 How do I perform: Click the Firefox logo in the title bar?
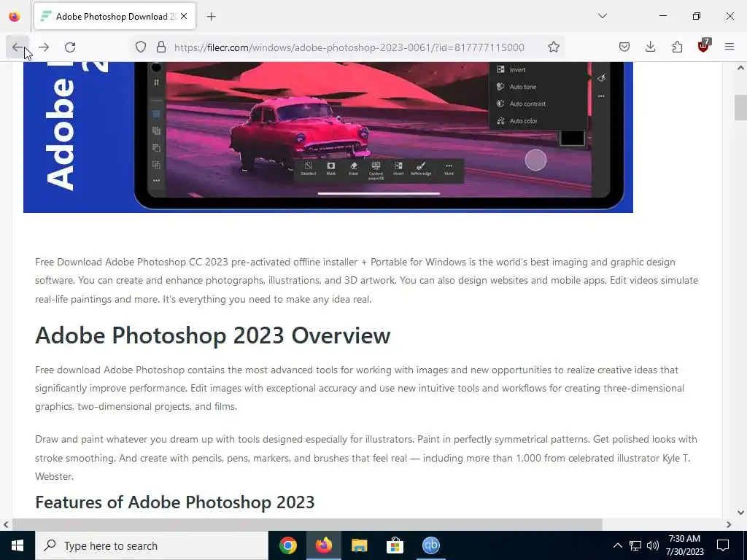click(x=15, y=16)
